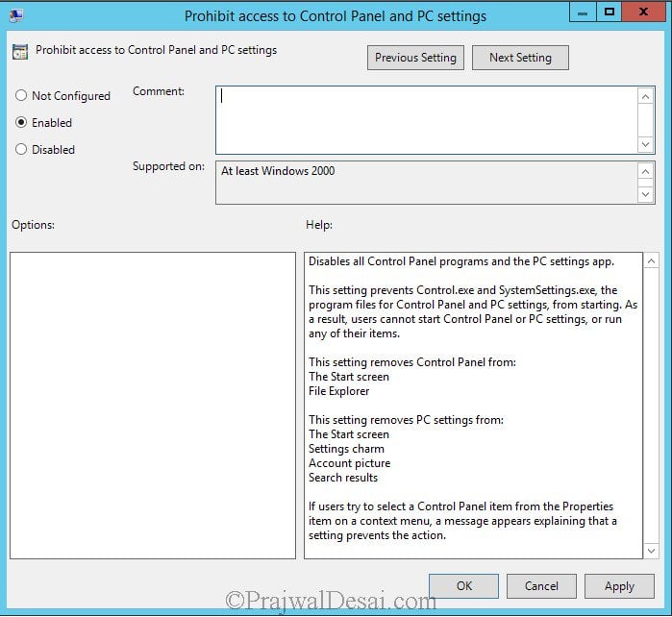Click the 'At least Windows 2000' text
672x617 pixels.
pos(278,171)
